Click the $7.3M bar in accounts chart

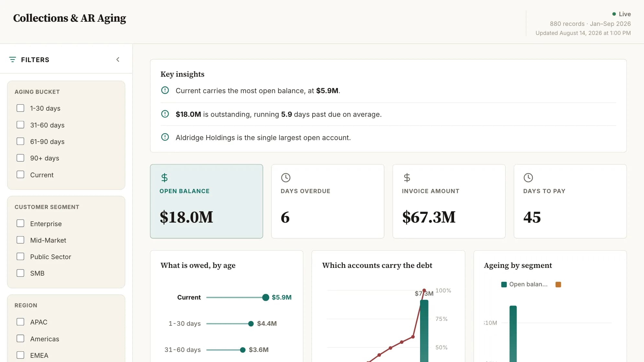coord(424,331)
